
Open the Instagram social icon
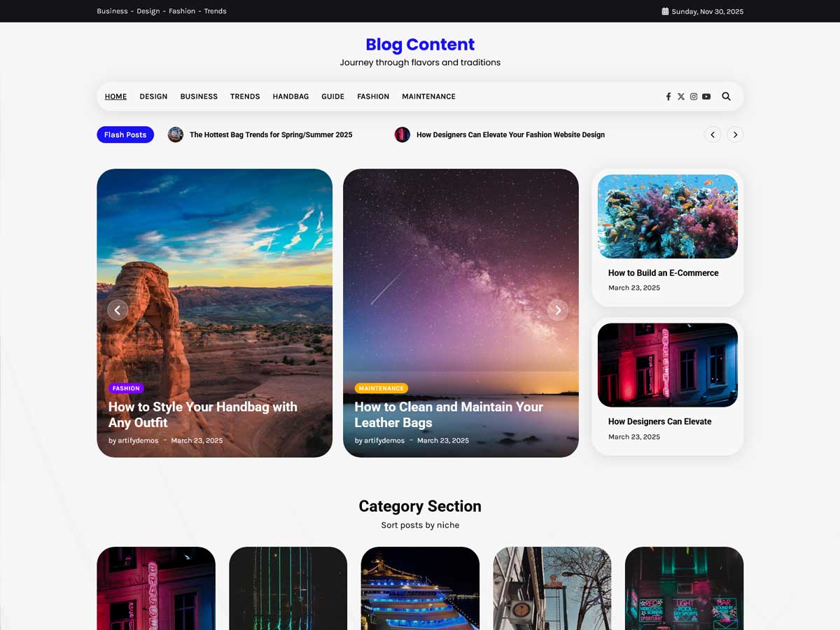tap(693, 97)
